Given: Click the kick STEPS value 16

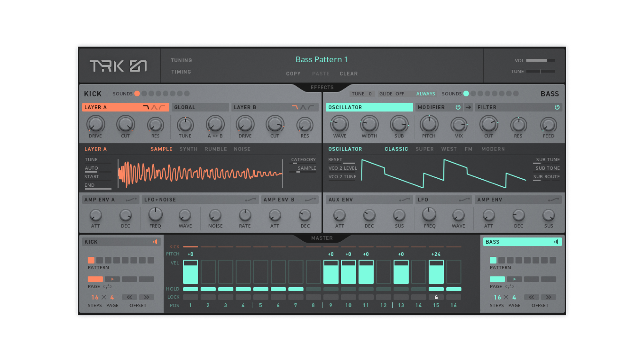Looking at the screenshot, I should coord(95,297).
